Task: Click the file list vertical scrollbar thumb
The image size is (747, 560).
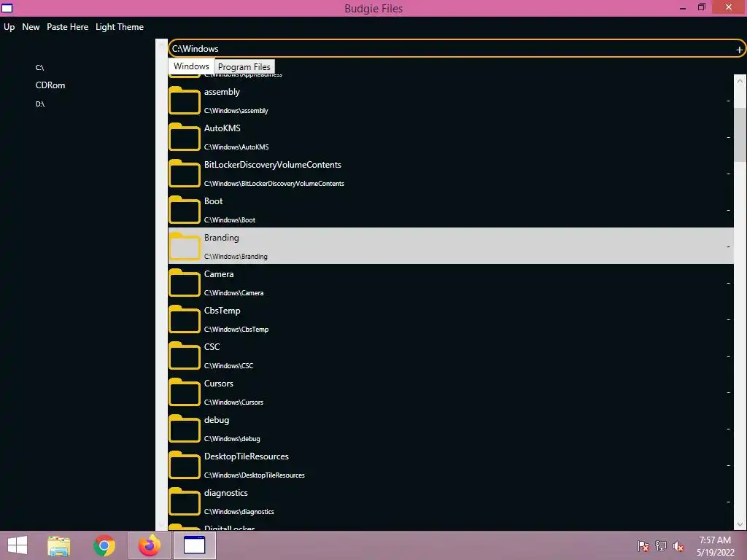Action: 740,135
